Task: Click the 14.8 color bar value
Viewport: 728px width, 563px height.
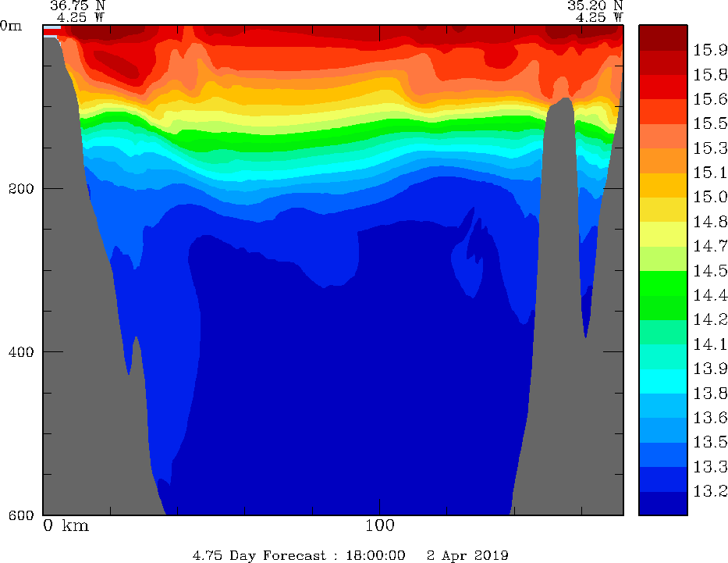Action: click(710, 222)
